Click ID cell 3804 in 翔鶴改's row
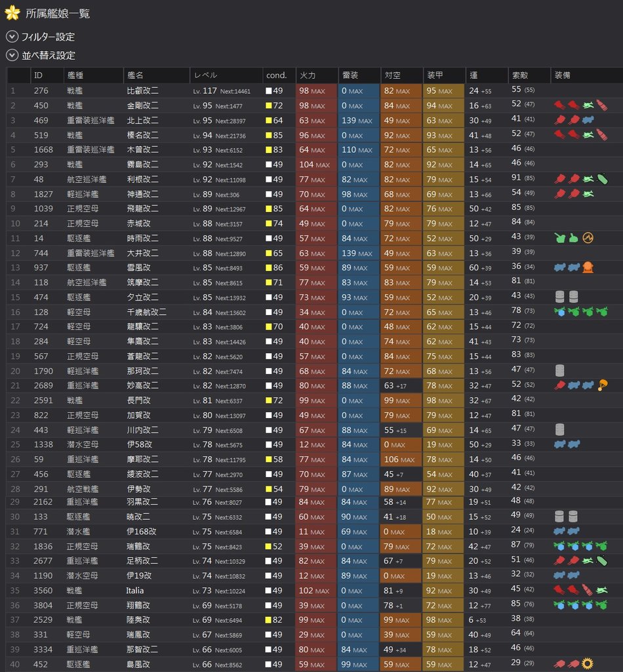The image size is (623, 672). [43, 605]
